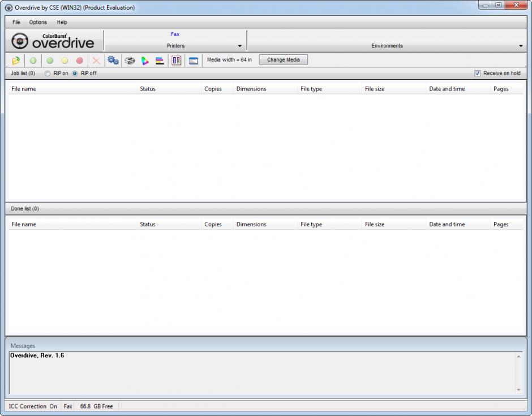
Task: Click "66.8 GB Free" in status bar
Action: [96, 406]
